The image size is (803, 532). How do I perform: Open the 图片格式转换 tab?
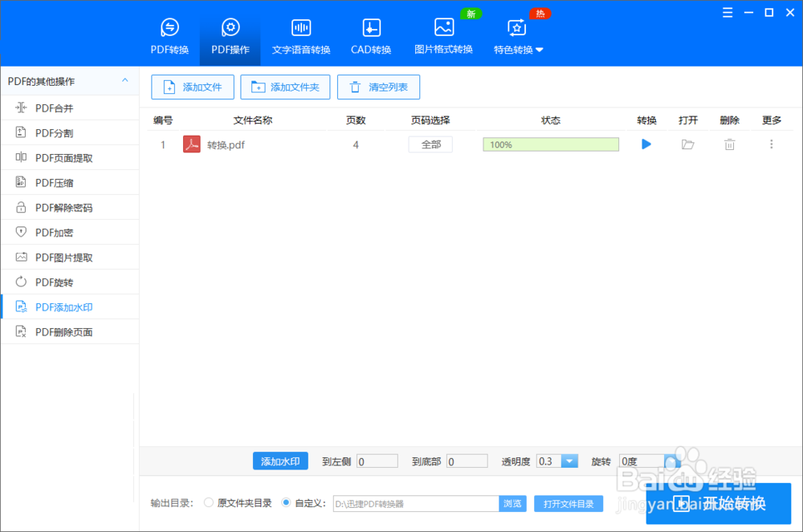[x=443, y=36]
